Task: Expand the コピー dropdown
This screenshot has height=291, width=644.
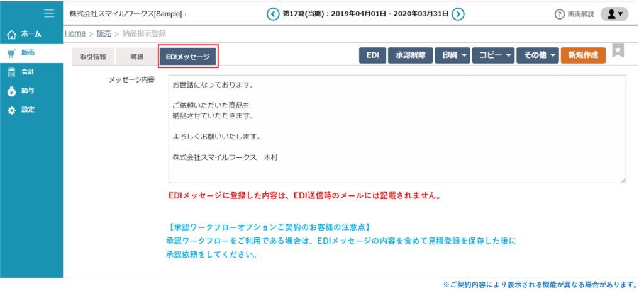Action: (494, 55)
